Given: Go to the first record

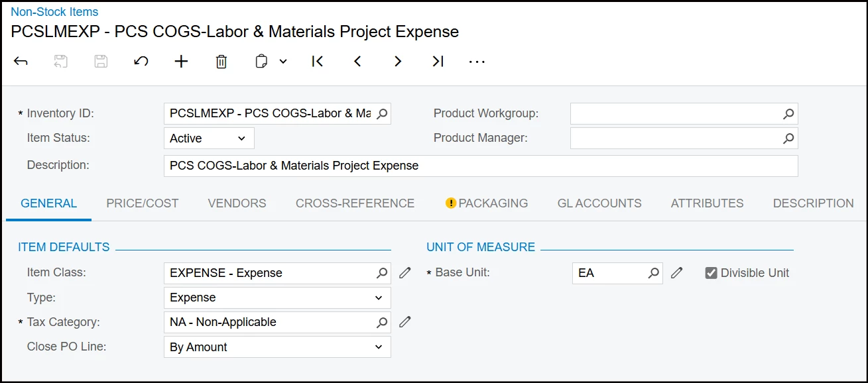Looking at the screenshot, I should 318,62.
